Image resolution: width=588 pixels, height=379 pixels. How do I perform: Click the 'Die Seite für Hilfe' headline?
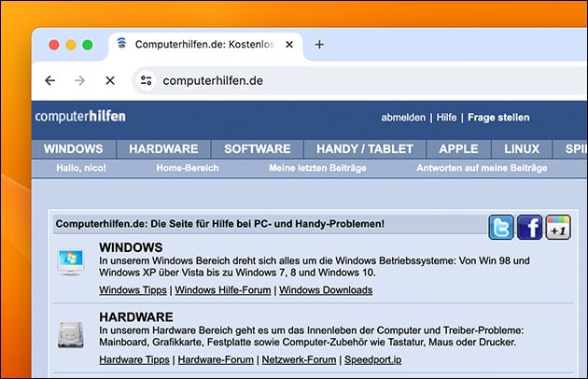(220, 224)
